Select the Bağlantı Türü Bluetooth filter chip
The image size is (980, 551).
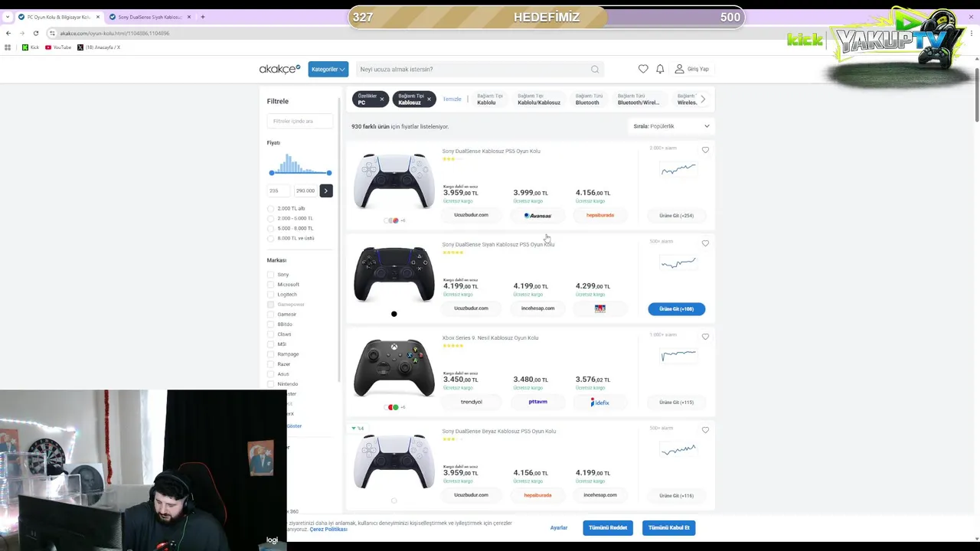(x=589, y=99)
